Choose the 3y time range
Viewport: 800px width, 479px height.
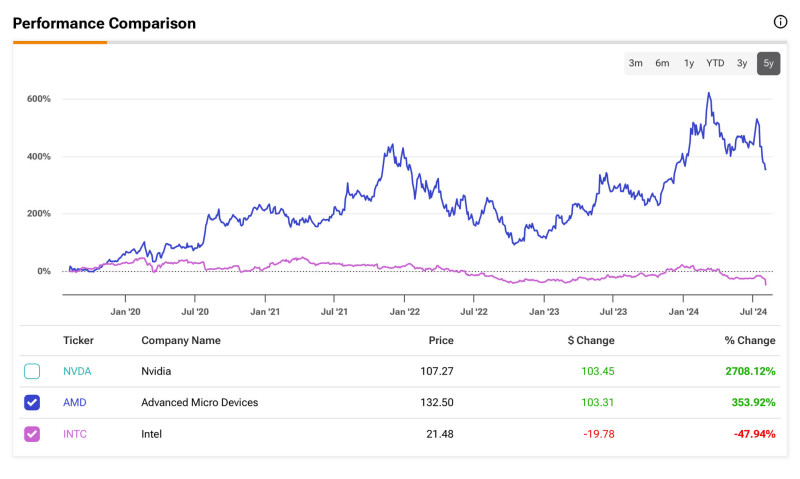(742, 63)
